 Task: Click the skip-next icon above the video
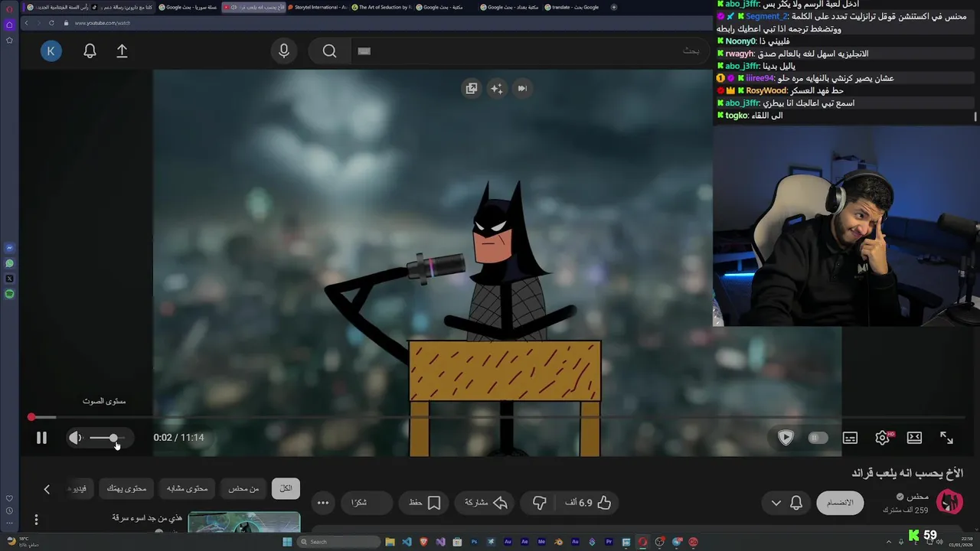click(x=522, y=88)
